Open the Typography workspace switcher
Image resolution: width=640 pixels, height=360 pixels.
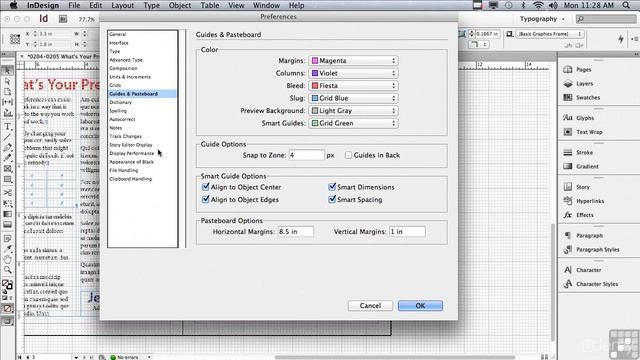coord(542,19)
